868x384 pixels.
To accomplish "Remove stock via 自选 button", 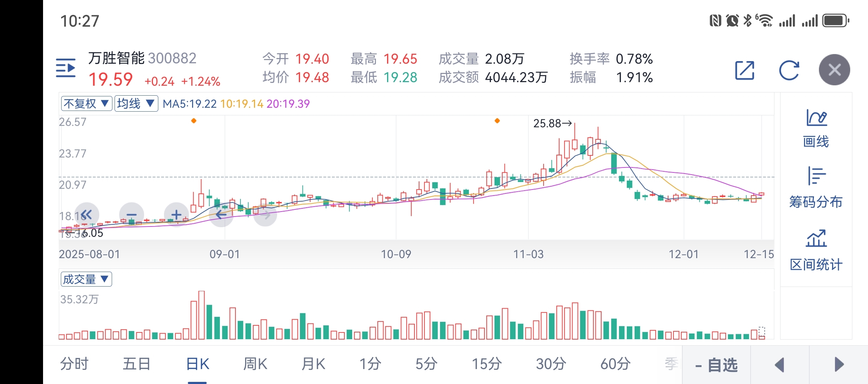I will (716, 365).
